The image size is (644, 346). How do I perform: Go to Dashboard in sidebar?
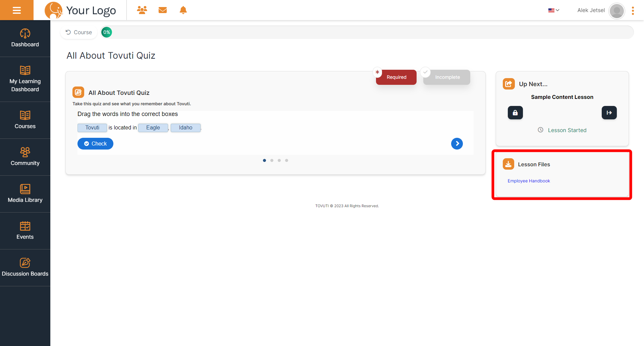coord(25,38)
